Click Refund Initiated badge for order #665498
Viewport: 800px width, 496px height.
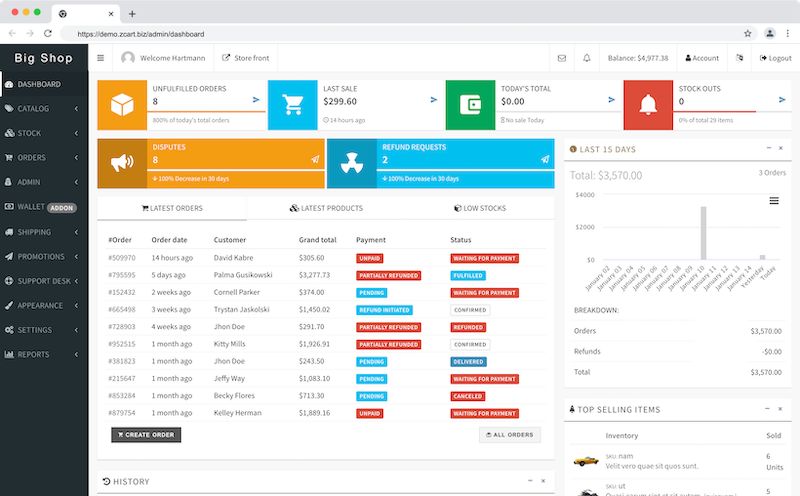pos(384,310)
